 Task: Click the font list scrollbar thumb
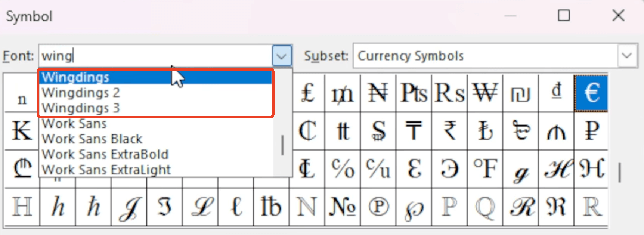point(282,145)
